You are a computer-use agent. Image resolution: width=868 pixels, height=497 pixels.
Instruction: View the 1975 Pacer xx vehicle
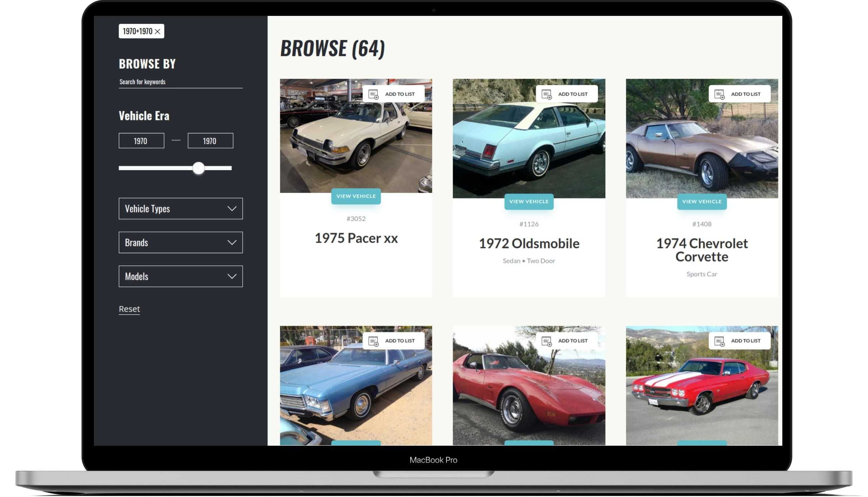pos(356,196)
